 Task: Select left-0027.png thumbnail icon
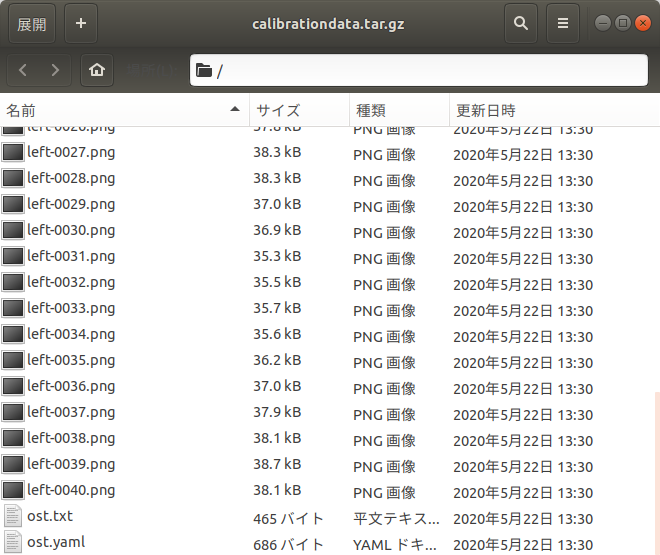(x=13, y=152)
